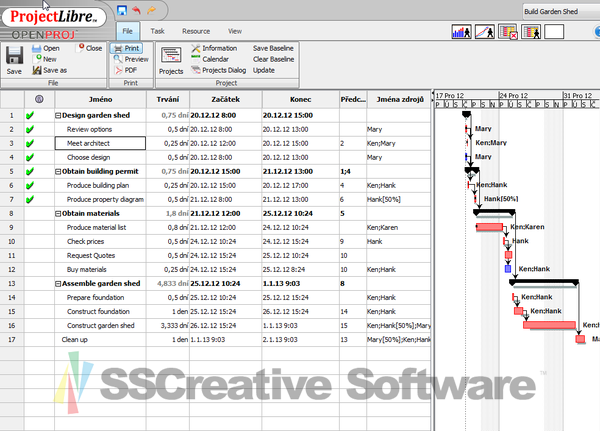Toggle the resource charts view

484,32
